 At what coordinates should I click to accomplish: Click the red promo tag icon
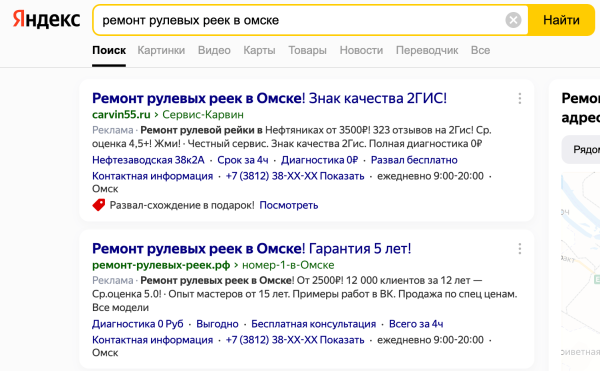click(99, 205)
